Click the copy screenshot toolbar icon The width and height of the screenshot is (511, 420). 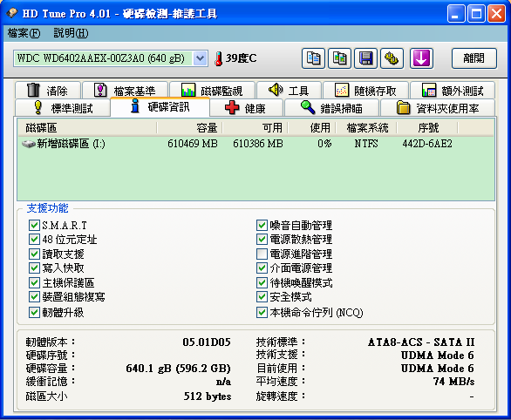[x=339, y=58]
